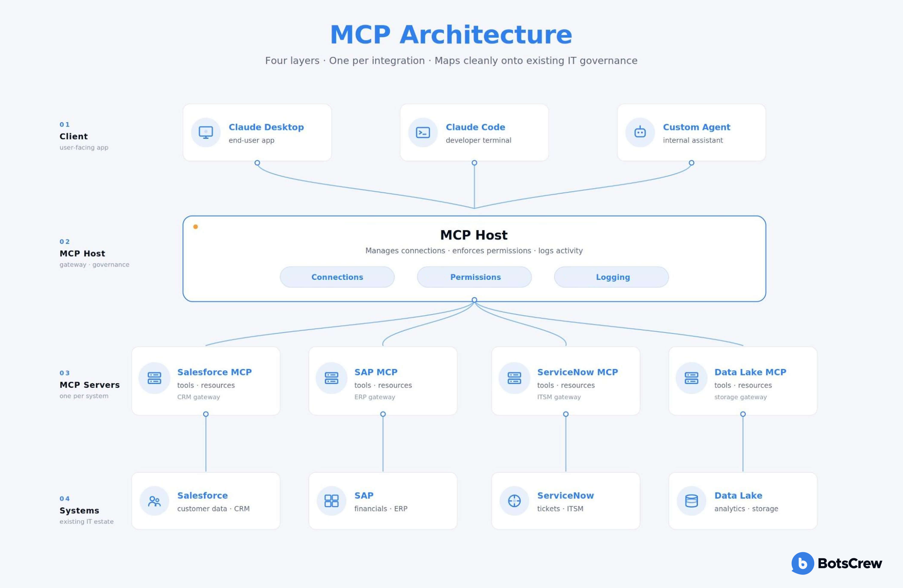Click connector node below Claude Code card
The height and width of the screenshot is (588, 903).
[x=474, y=163]
